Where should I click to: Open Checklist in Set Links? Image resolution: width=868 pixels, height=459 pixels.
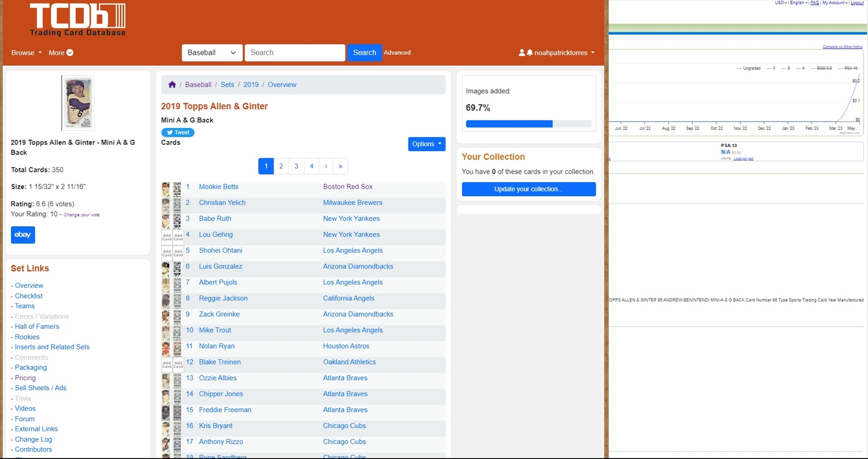(x=29, y=296)
